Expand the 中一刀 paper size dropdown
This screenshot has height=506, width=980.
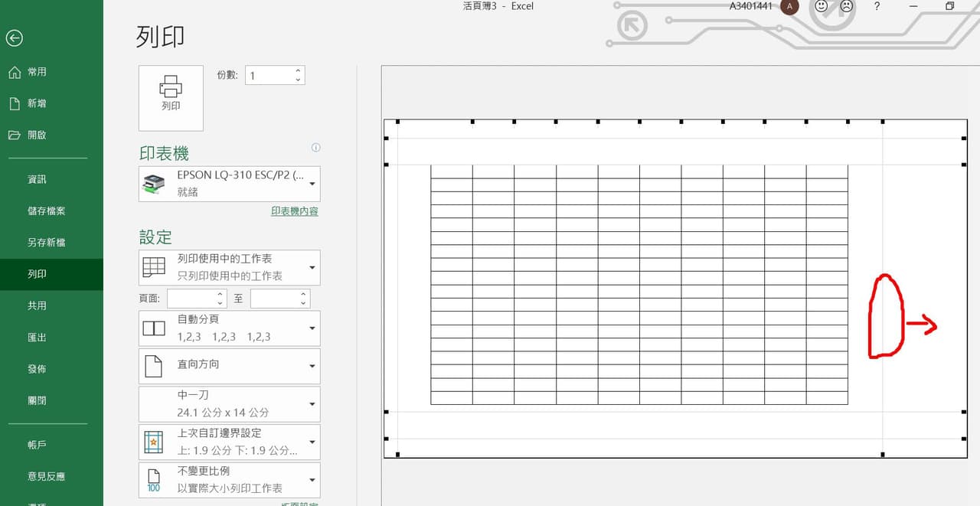(x=311, y=403)
